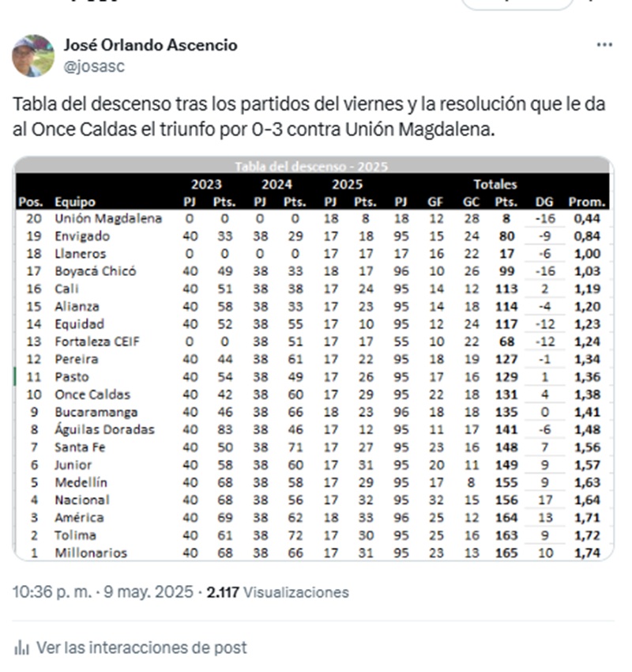The height and width of the screenshot is (672, 632).
Task: Click the Totales header in the table
Action: (x=495, y=184)
